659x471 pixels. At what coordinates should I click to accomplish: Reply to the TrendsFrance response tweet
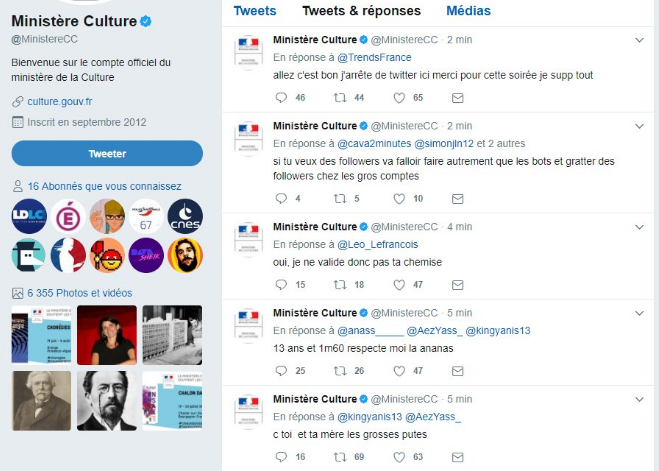point(281,98)
